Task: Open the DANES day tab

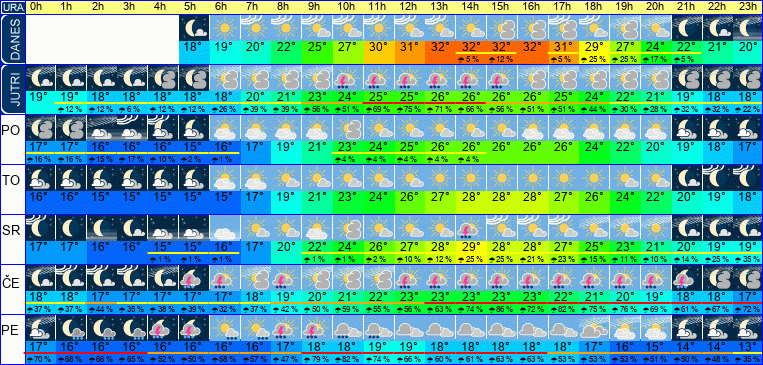Action: coord(13,39)
